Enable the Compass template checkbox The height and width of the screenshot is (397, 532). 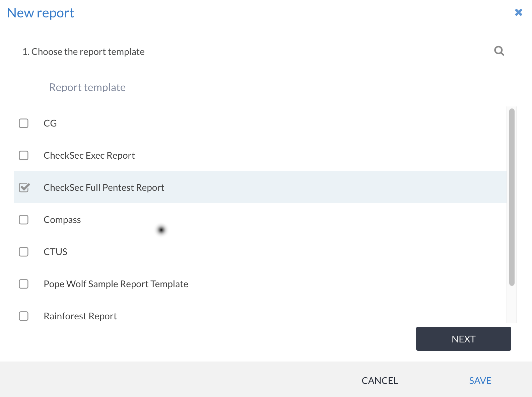(x=23, y=220)
